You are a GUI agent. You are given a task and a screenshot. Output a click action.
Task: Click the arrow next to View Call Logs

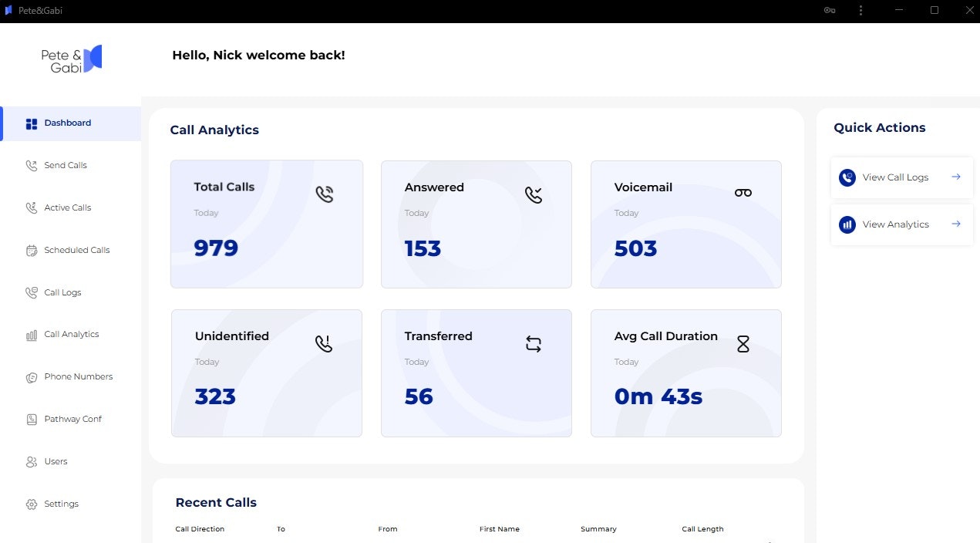tap(956, 177)
